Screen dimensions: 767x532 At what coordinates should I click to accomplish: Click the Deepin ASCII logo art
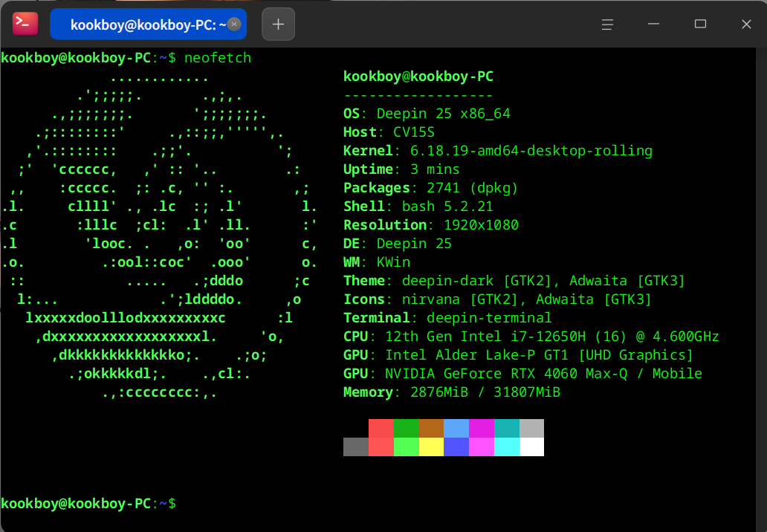coord(160,234)
